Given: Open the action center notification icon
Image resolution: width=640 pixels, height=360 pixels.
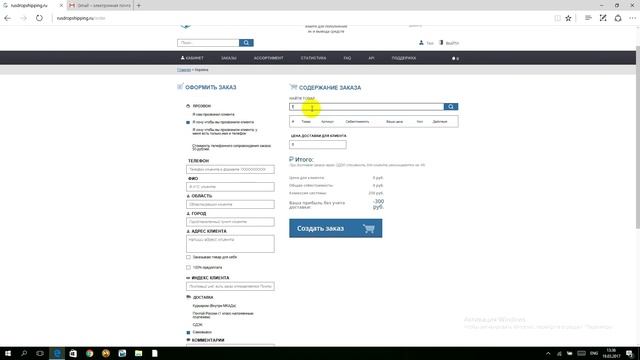Looking at the screenshot, I should (630, 353).
